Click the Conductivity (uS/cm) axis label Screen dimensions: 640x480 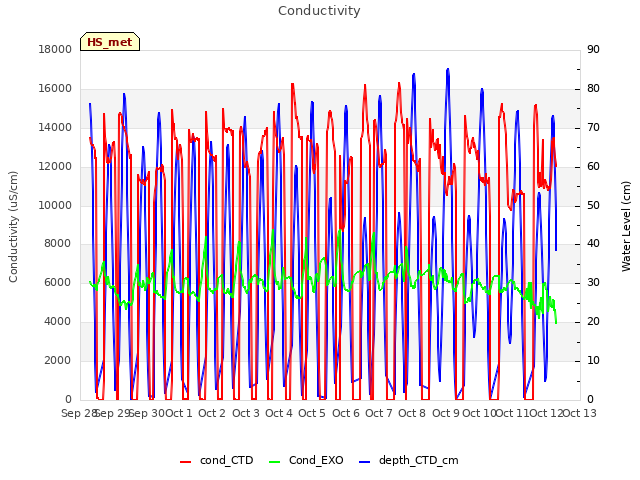pyautogui.click(x=13, y=227)
